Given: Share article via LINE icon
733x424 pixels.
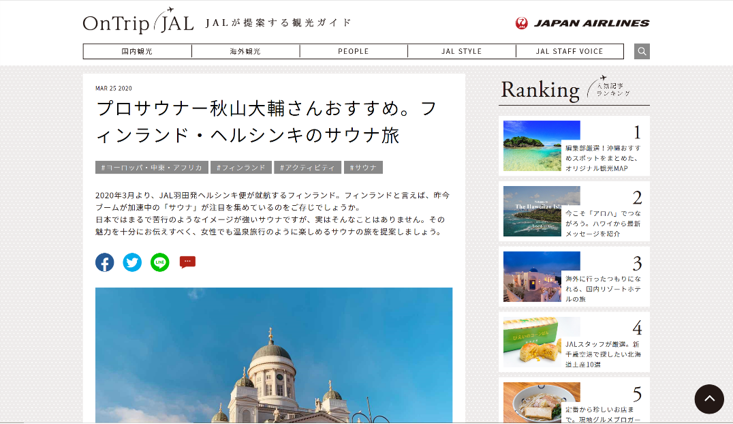Looking at the screenshot, I should coord(160,262).
